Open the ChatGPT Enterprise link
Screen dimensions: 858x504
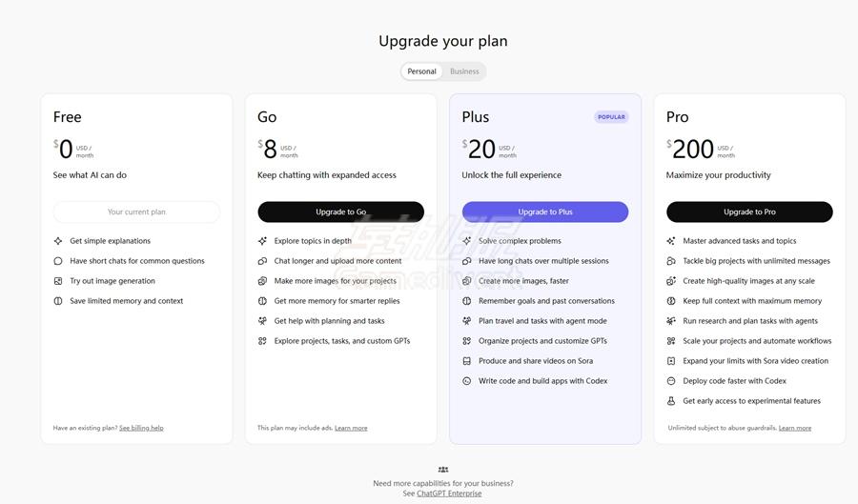click(x=449, y=494)
